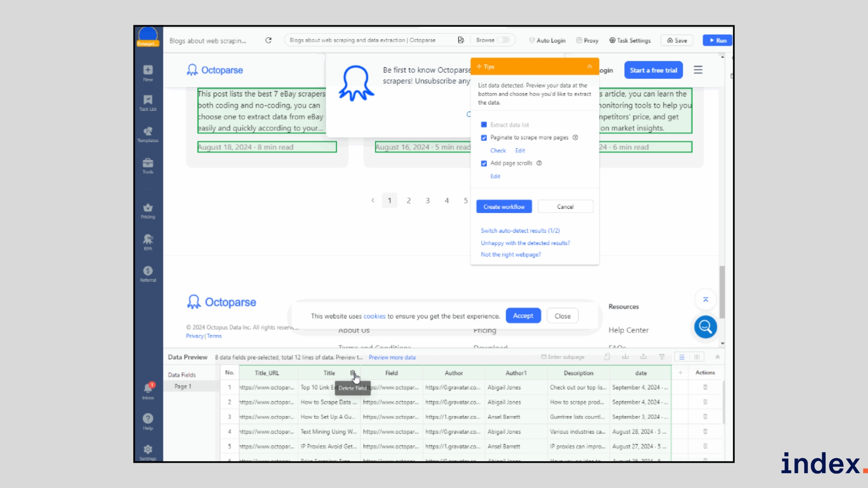Collapse the Data Preview panel
Screen dimensions: 868x488
(x=717, y=357)
